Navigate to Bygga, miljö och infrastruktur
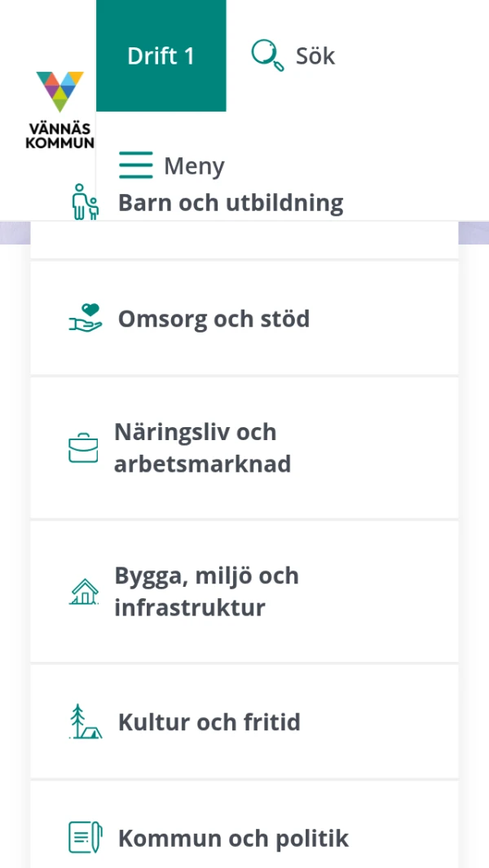 tap(206, 592)
